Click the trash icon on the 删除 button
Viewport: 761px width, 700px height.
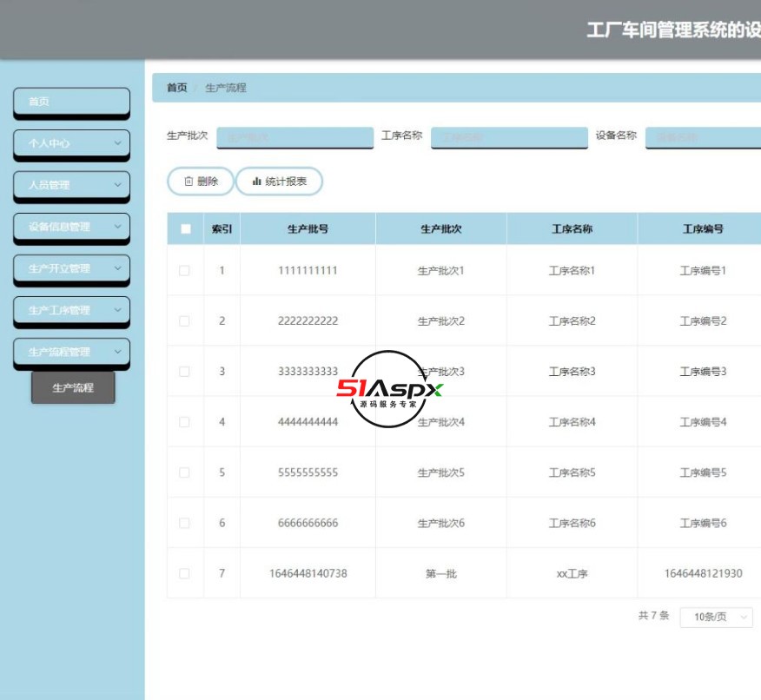tap(187, 182)
